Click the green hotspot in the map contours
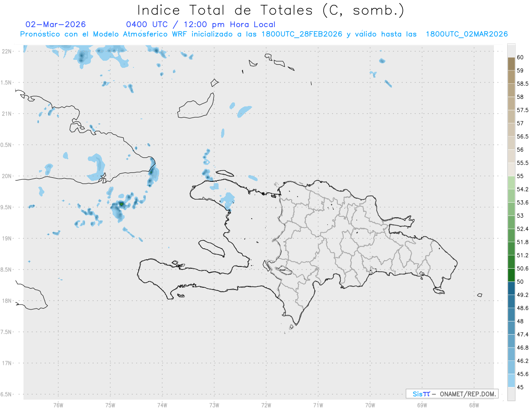 pyautogui.click(x=121, y=204)
